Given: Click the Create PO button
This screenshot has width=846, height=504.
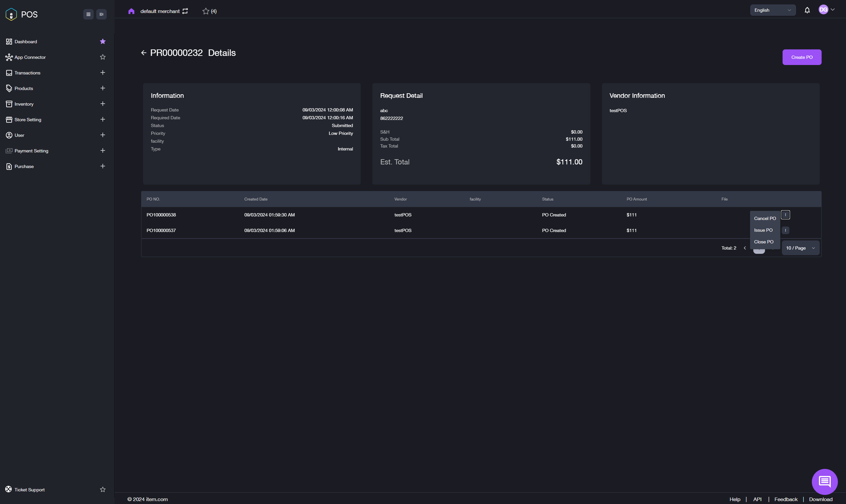Looking at the screenshot, I should pyautogui.click(x=801, y=57).
